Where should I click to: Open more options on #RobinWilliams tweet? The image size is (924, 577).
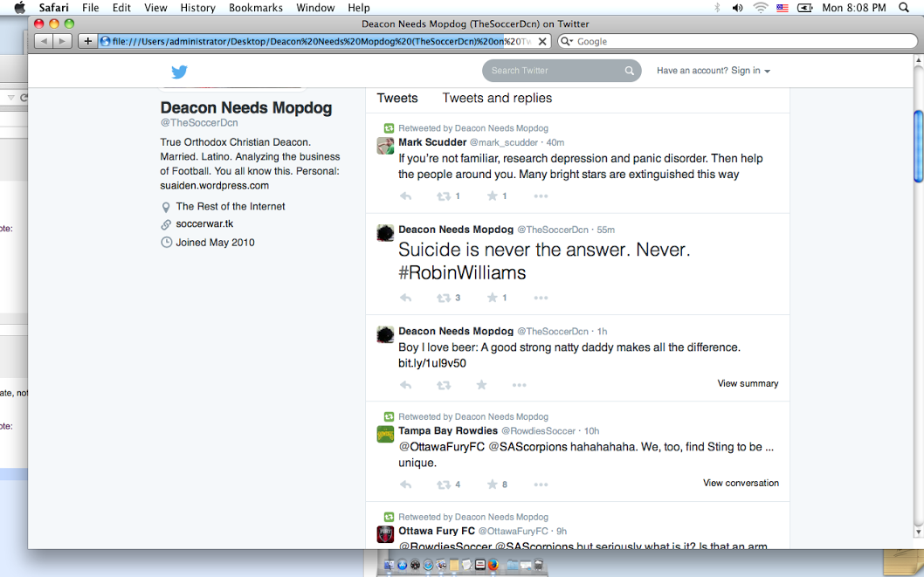coord(541,298)
